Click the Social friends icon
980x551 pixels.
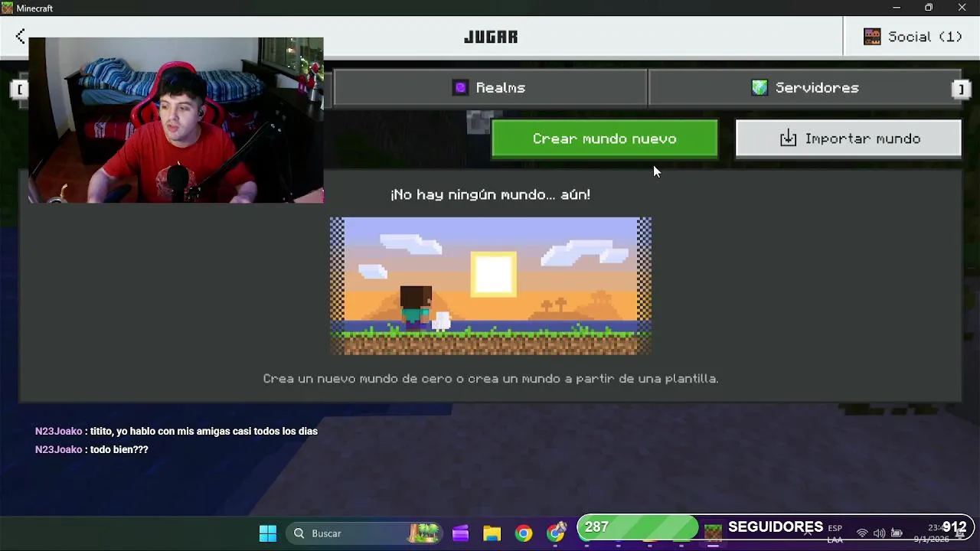tap(872, 37)
